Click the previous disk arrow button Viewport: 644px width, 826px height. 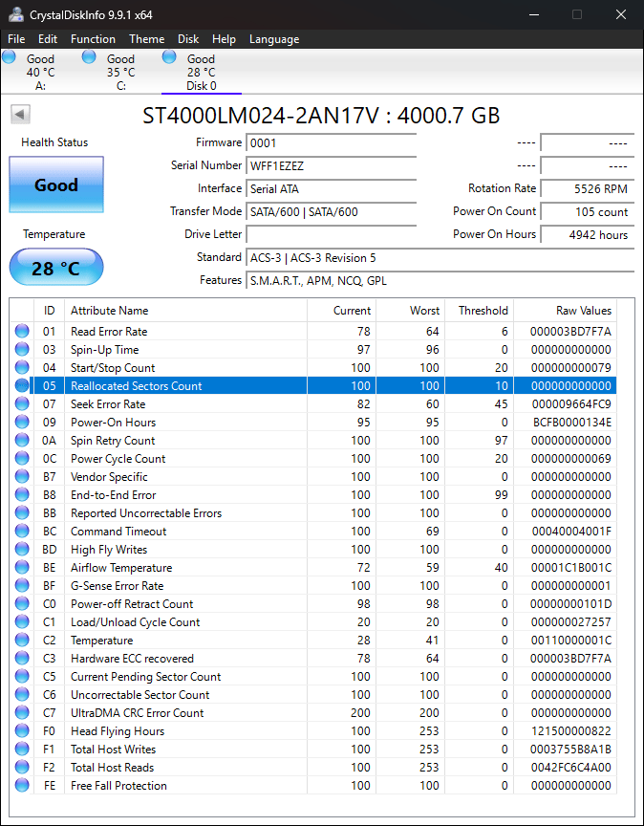(20, 114)
